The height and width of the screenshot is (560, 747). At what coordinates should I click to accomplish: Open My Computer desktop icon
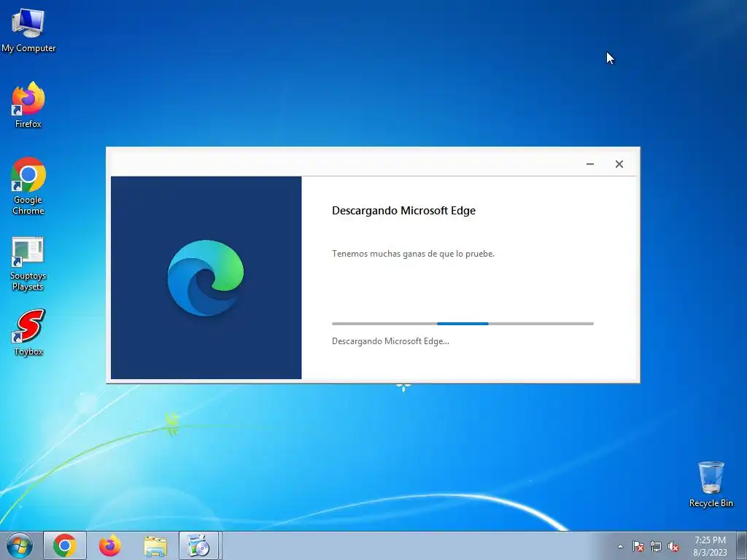tap(28, 31)
